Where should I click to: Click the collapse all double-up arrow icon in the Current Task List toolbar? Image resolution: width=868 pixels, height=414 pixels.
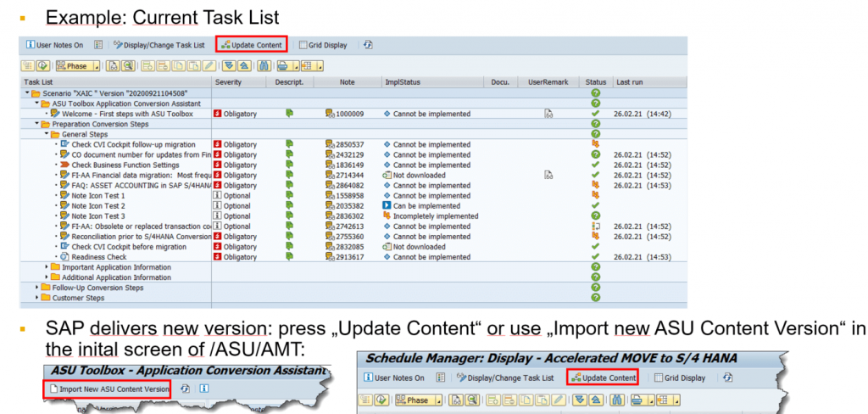[x=243, y=66]
